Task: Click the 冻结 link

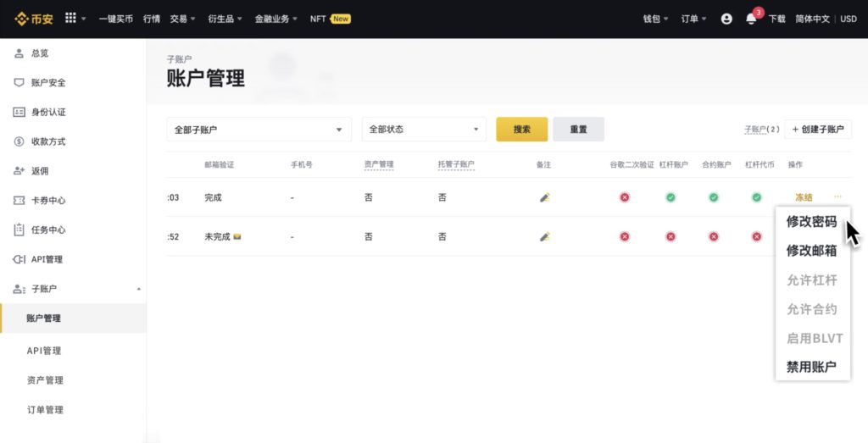Action: 804,197
